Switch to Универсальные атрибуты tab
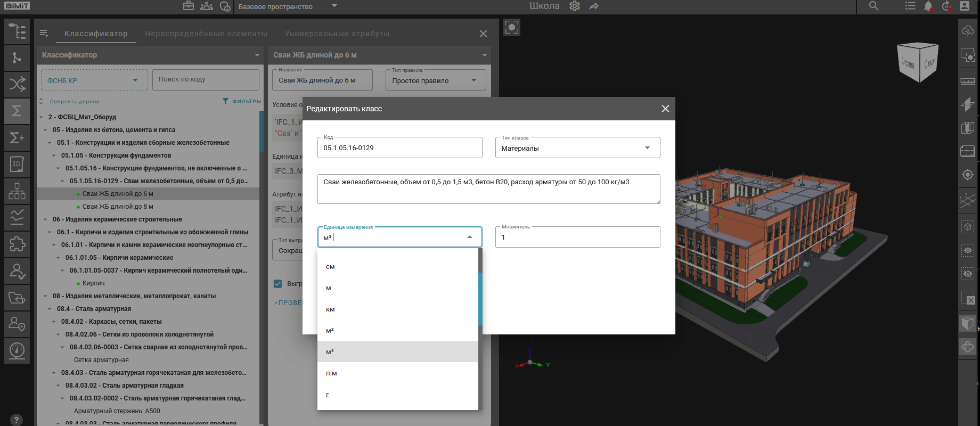Screen dimensions: 980x426 [337, 34]
